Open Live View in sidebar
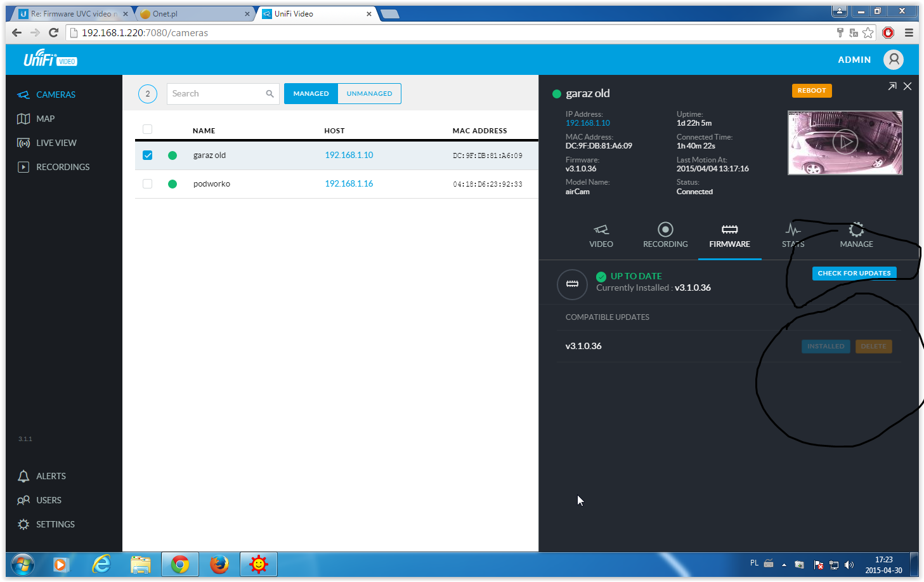924x582 pixels. click(46, 143)
